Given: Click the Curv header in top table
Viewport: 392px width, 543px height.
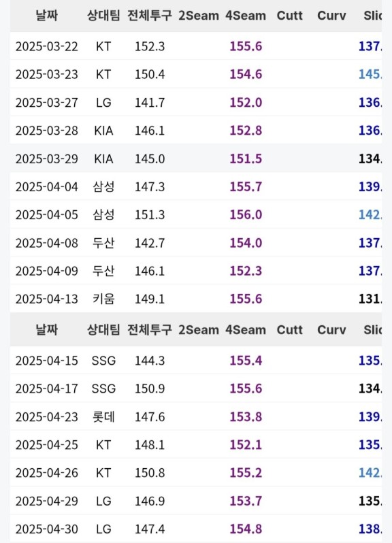Looking at the screenshot, I should (x=331, y=16).
